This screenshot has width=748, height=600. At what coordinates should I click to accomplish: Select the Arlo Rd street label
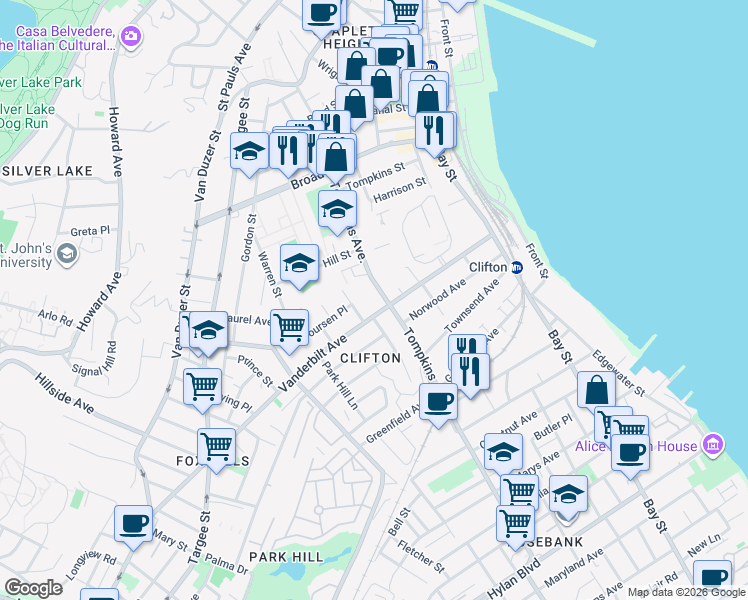tap(55, 318)
